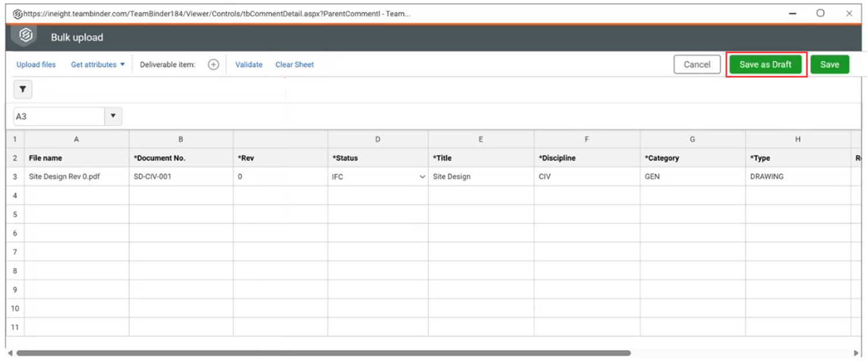Viewport: 868px width, 363px height.
Task: Click the site icon beside URL
Action: pyautogui.click(x=17, y=13)
